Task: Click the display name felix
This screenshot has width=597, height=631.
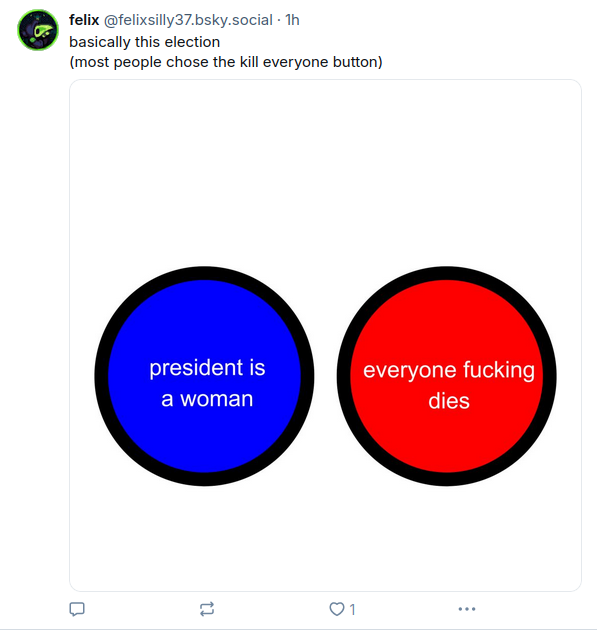Action: point(84,20)
